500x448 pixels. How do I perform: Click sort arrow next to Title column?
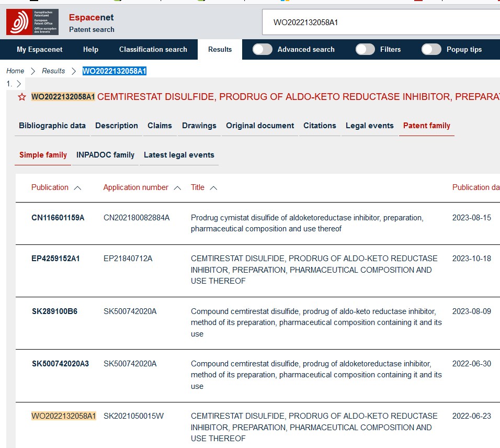213,188
